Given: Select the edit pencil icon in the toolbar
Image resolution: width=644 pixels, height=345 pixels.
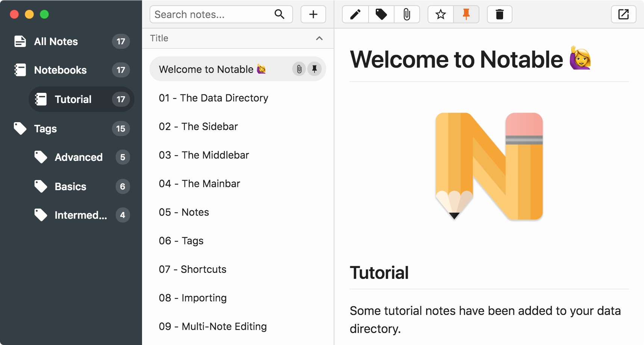Looking at the screenshot, I should 355,14.
